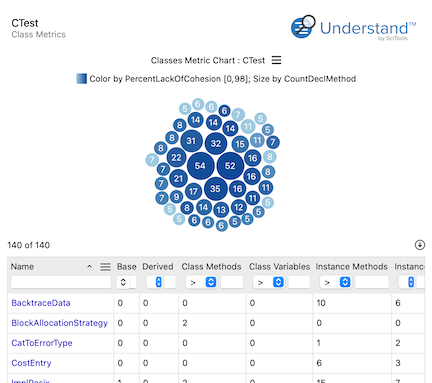The height and width of the screenshot is (383, 432).
Task: Sort by the Class Methods column header
Action: 211,267
